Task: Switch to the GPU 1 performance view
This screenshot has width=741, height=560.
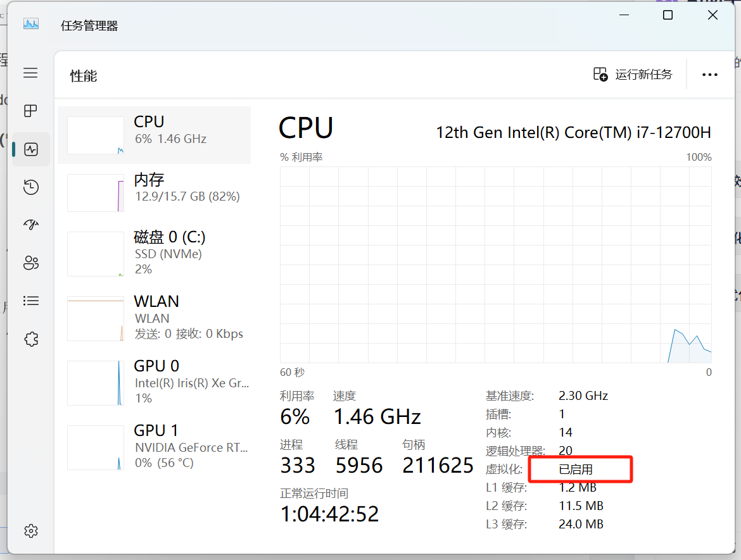Action: pos(155,445)
